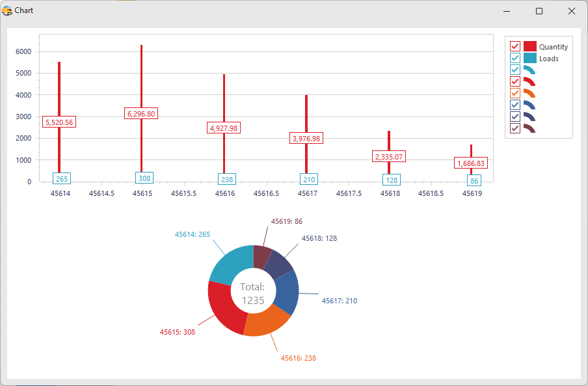Image resolution: width=588 pixels, height=386 pixels.
Task: Click the dark navy arc legend icon
Action: coord(529,117)
